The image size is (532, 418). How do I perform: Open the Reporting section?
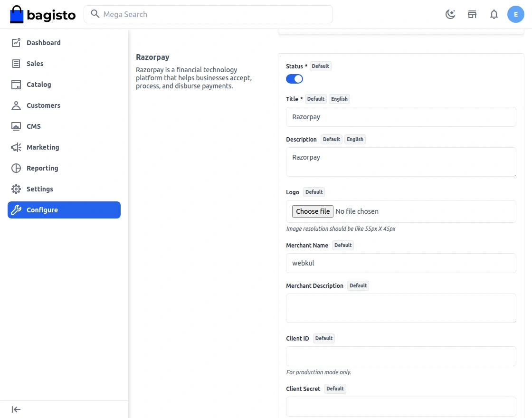(x=42, y=168)
